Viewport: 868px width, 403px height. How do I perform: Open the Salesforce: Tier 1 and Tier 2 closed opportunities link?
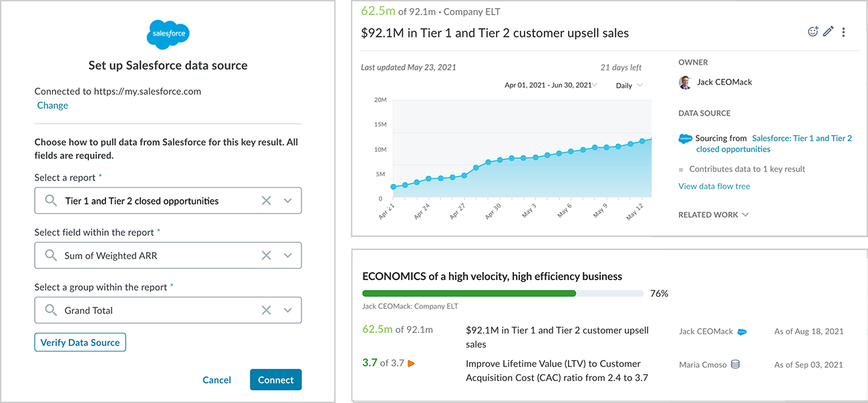tap(774, 144)
